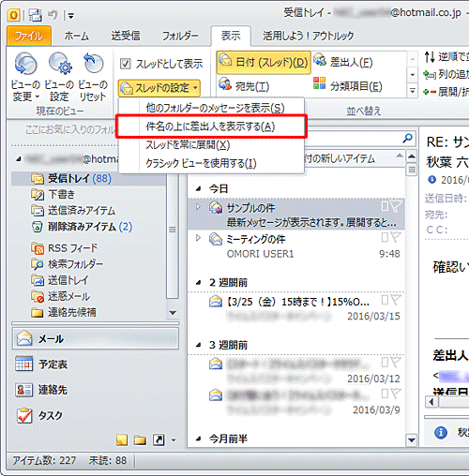The height and width of the screenshot is (476, 469).
Task: Toggle category box of ミーティングの件
Action: [x=385, y=237]
